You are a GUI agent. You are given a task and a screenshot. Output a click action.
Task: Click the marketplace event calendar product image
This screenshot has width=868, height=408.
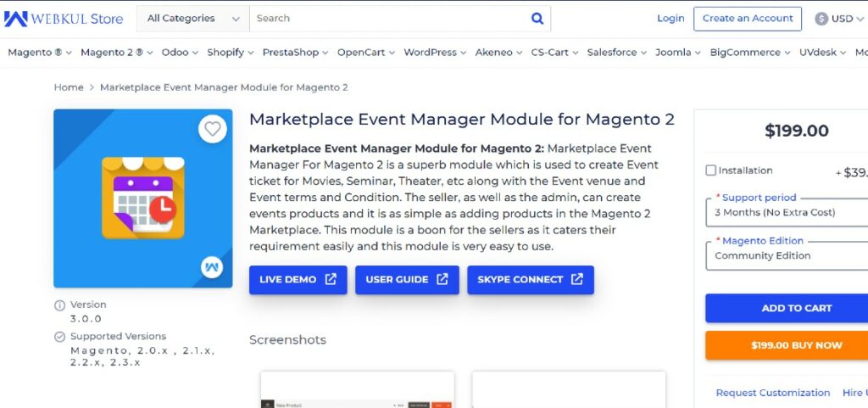[142, 198]
